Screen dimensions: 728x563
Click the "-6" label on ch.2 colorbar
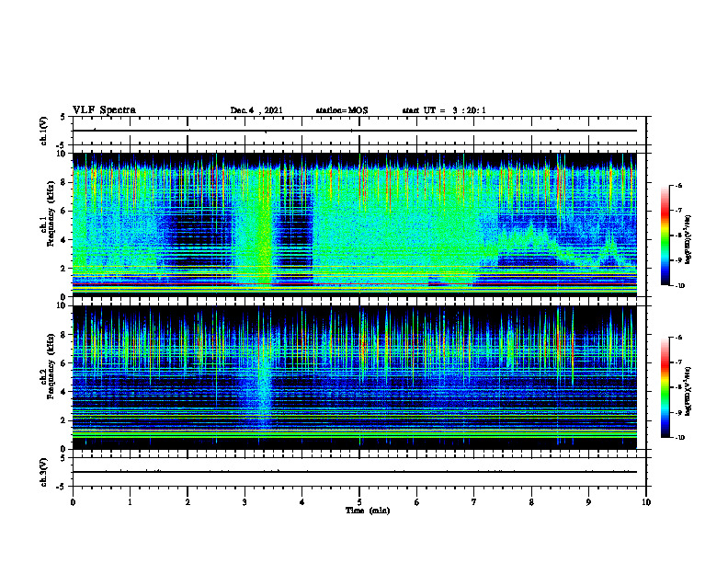(678, 338)
